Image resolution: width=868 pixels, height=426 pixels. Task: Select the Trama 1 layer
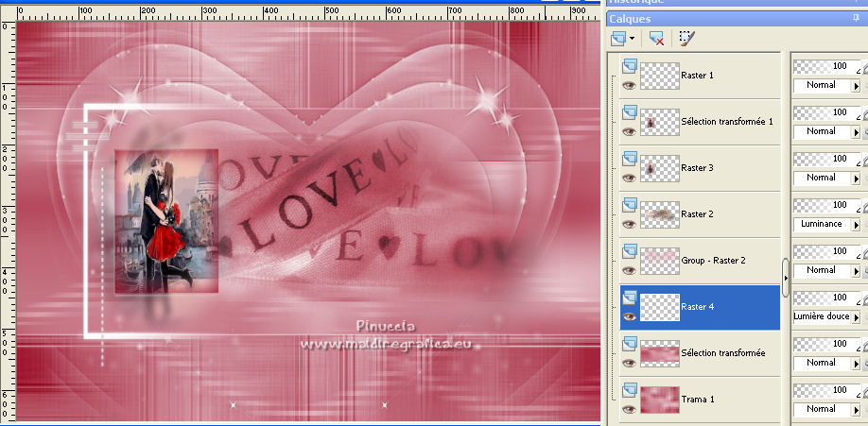[x=697, y=400]
